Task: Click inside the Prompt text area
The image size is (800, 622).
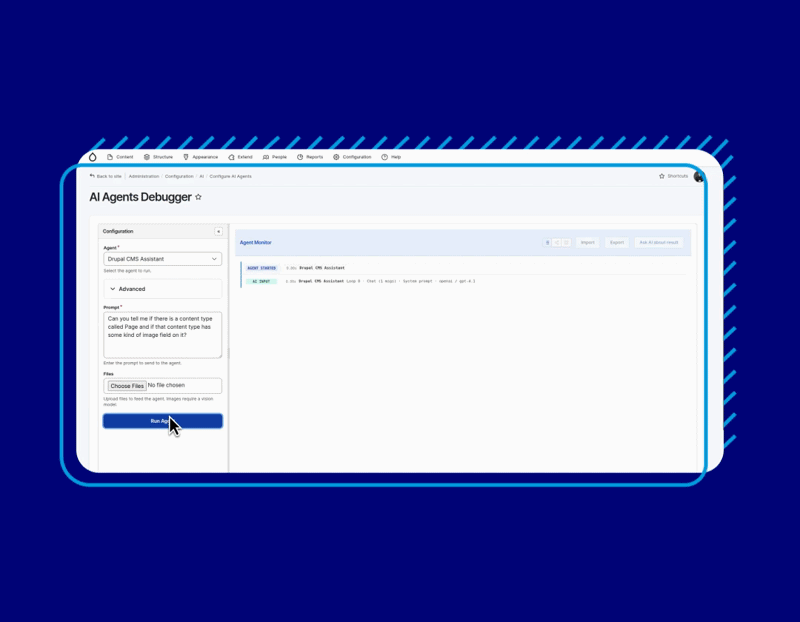Action: 162,333
